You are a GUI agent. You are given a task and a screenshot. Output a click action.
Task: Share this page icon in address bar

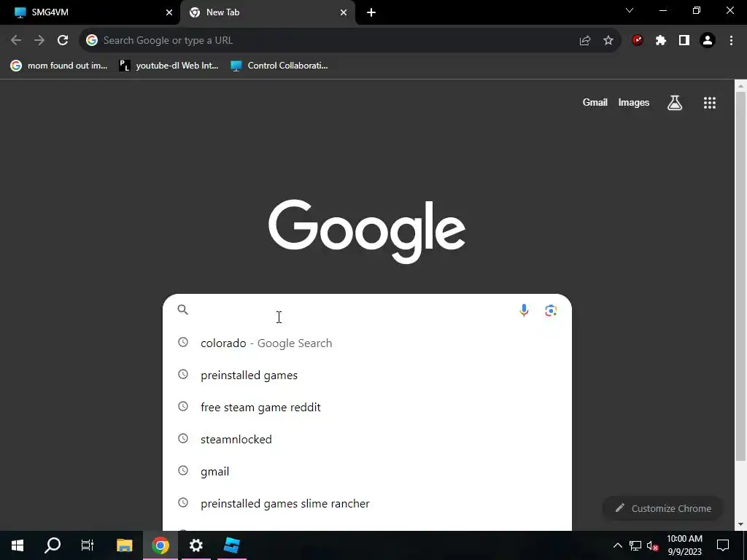585,41
